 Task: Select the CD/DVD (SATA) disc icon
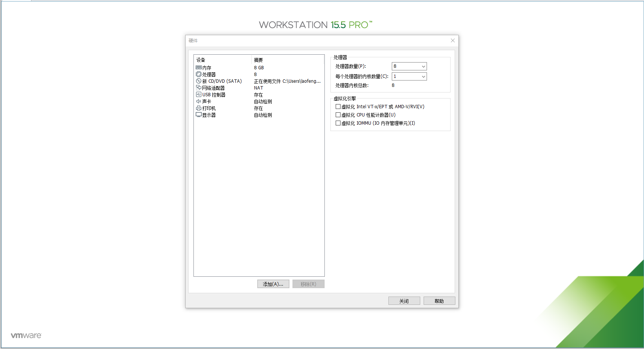(198, 81)
